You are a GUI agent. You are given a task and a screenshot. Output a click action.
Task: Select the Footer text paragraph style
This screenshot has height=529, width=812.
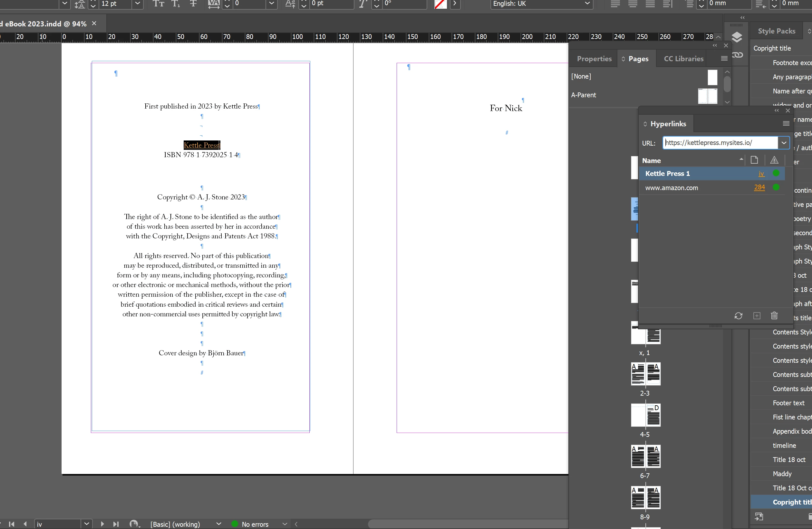[x=788, y=403]
